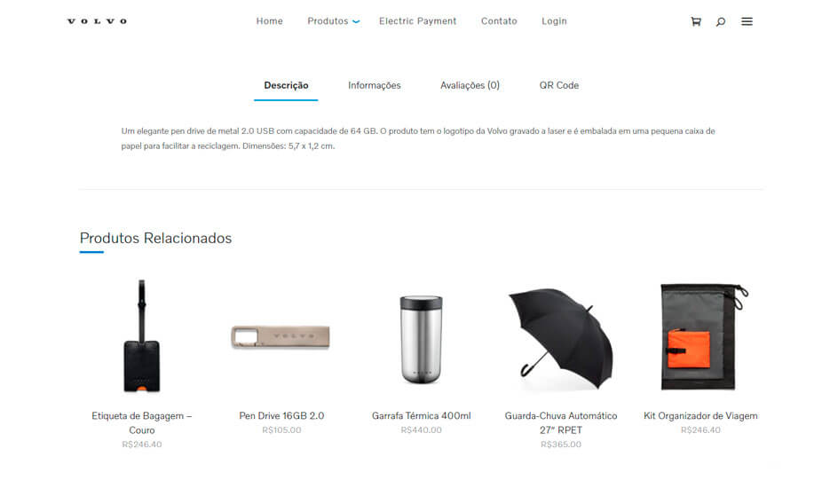Click the Login link
822x504 pixels.
coord(554,21)
